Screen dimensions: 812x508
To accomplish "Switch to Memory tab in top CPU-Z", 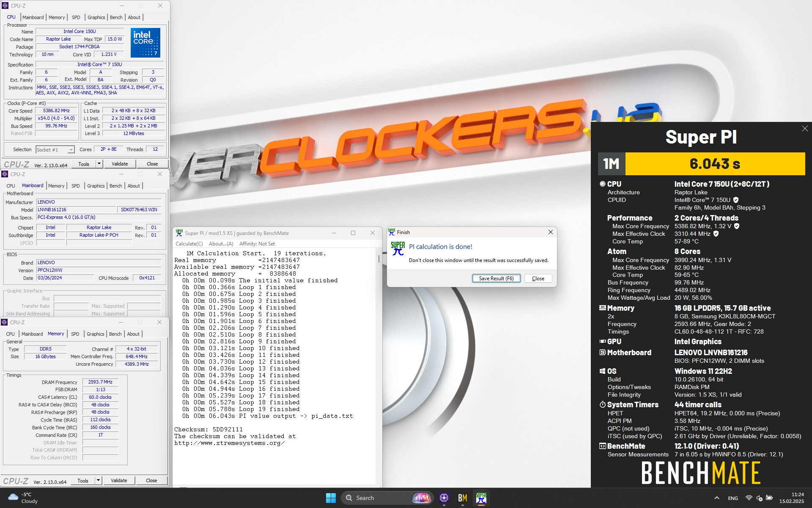I will [57, 17].
